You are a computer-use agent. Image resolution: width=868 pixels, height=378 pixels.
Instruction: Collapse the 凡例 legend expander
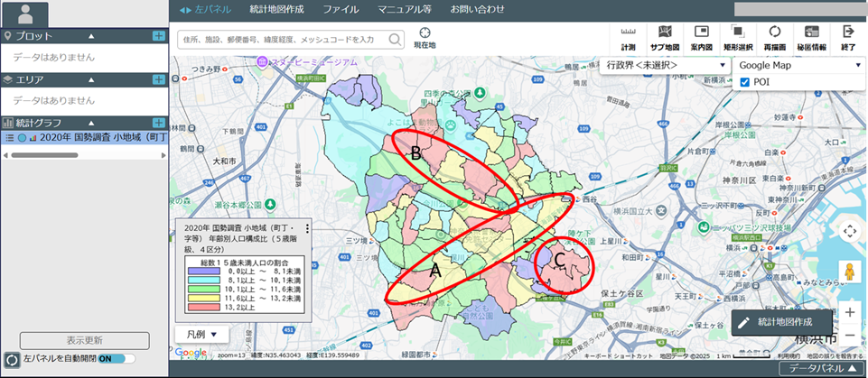(201, 335)
